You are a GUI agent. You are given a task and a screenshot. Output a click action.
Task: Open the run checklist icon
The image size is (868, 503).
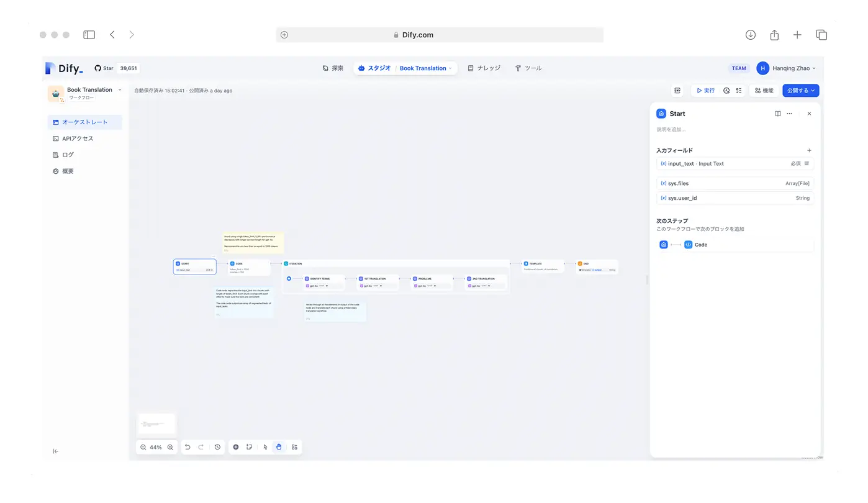tap(739, 91)
